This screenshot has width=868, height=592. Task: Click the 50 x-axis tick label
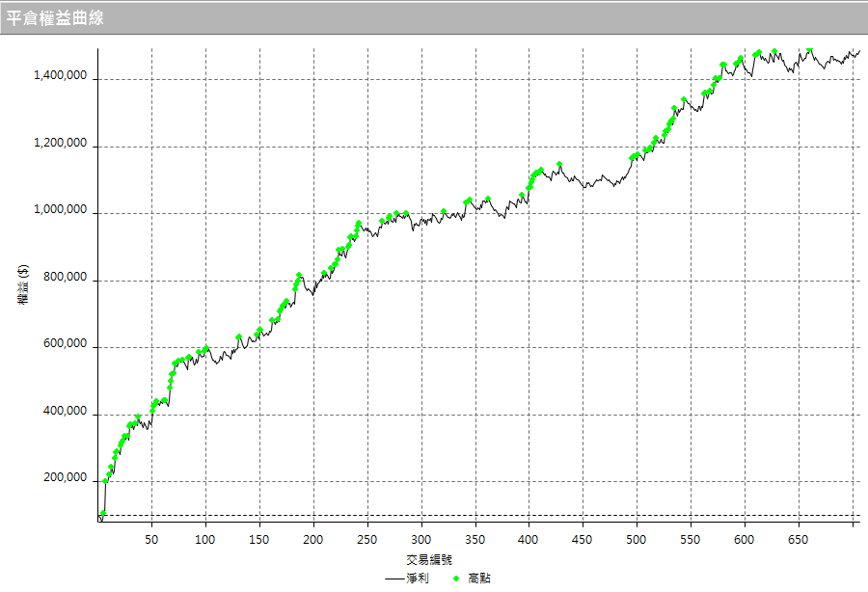151,540
